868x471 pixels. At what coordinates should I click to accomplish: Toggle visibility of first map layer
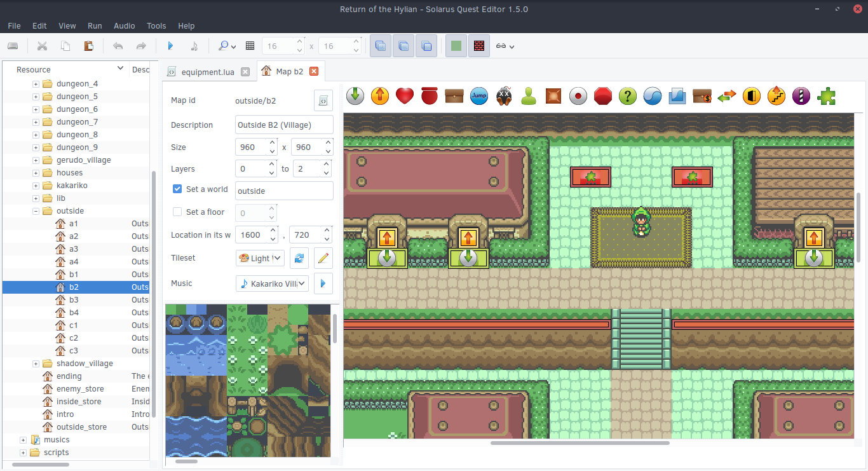coord(381,46)
